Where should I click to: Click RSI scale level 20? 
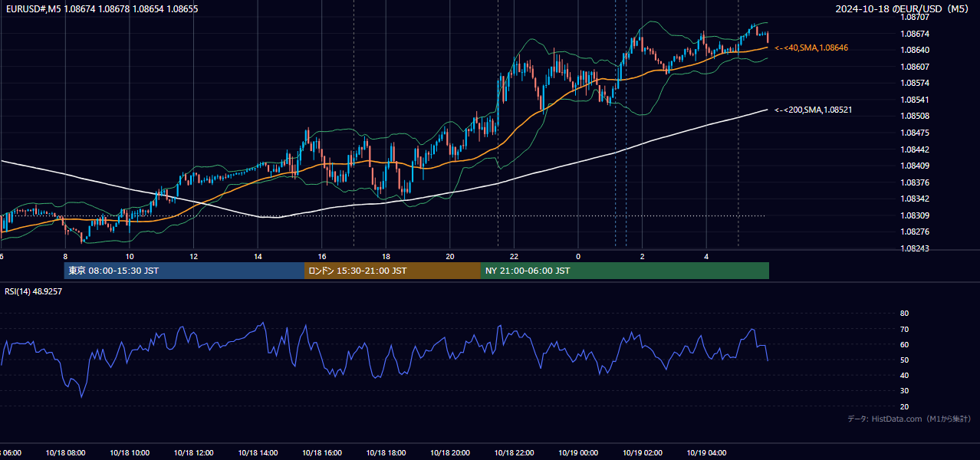(904, 406)
